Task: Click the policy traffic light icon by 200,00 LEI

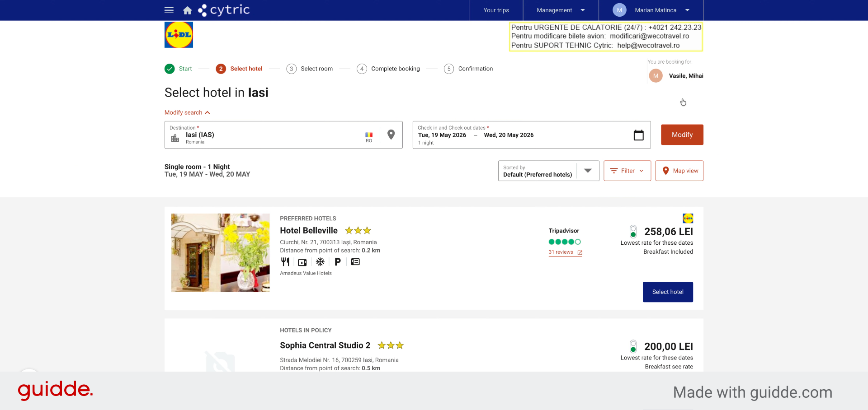Action: coord(633,346)
